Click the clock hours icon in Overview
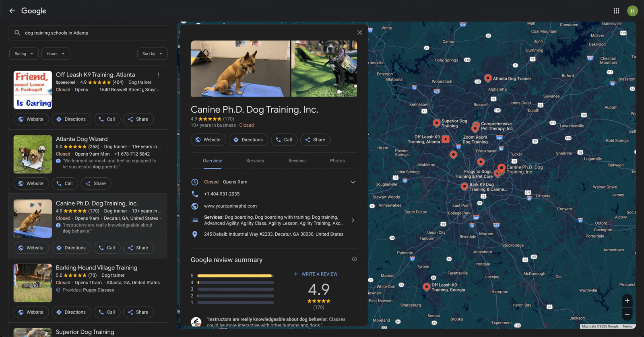This screenshot has width=644, height=337. click(195, 182)
